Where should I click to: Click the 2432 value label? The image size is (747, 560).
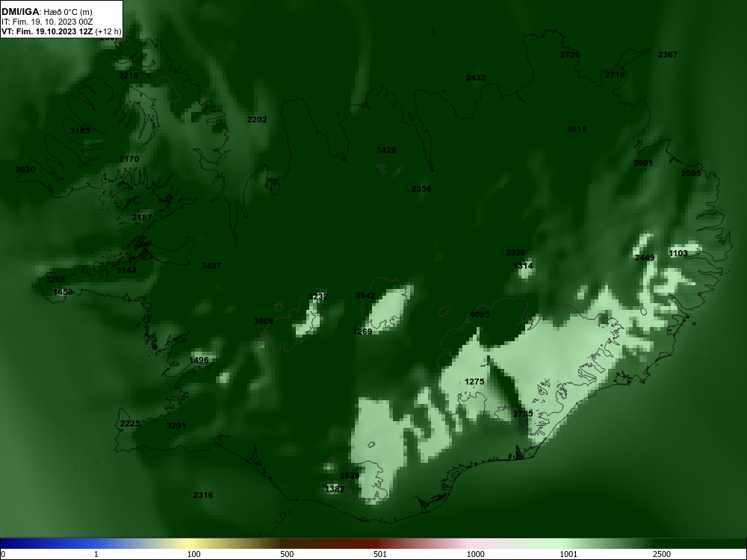pos(475,78)
